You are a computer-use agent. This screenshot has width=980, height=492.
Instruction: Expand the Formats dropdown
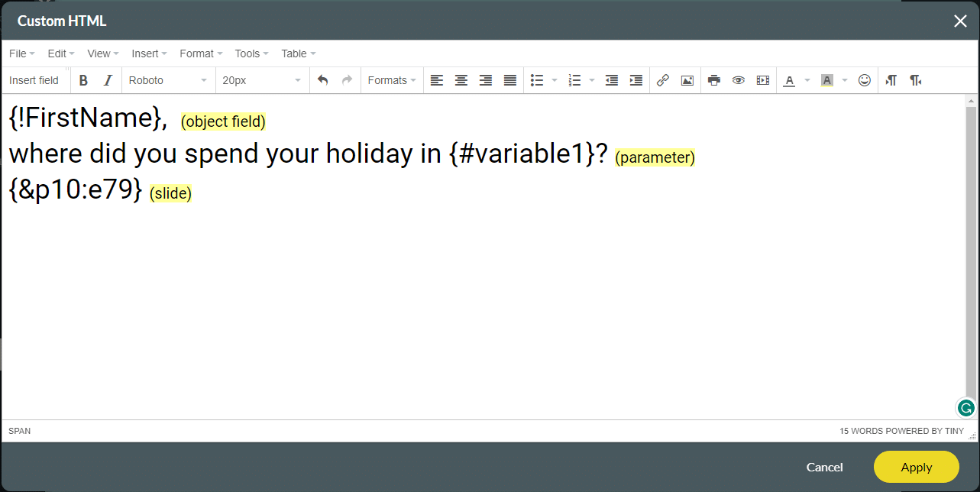391,80
